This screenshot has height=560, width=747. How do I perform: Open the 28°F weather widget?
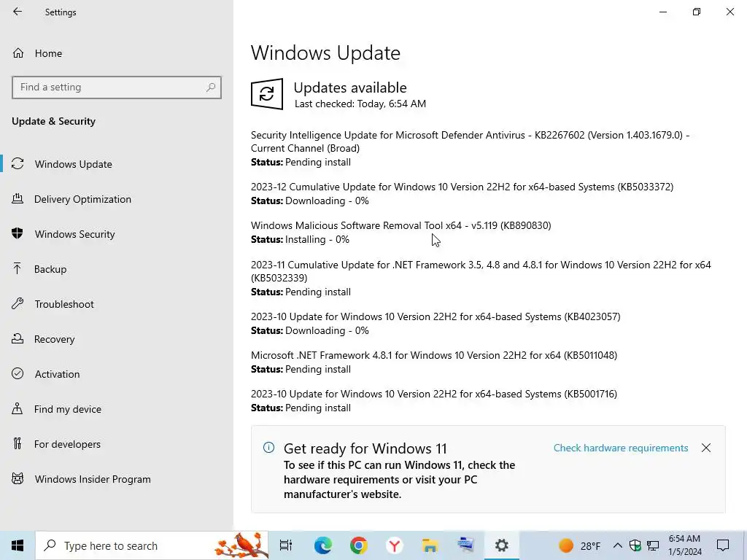click(x=579, y=545)
